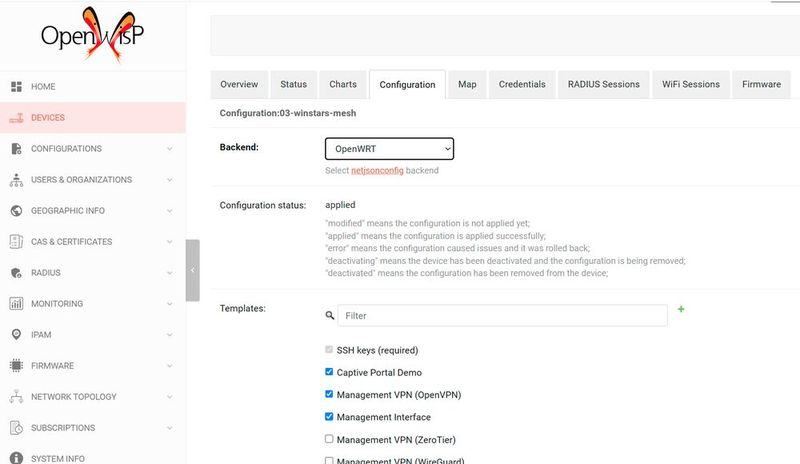Switch to the Credentials tab
The width and height of the screenshot is (800, 464).
point(522,85)
